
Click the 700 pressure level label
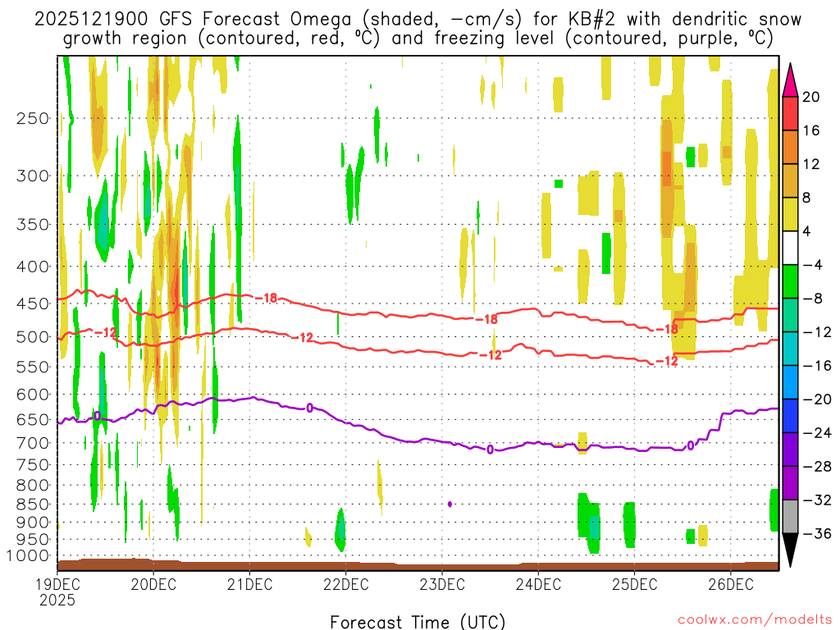(x=33, y=443)
